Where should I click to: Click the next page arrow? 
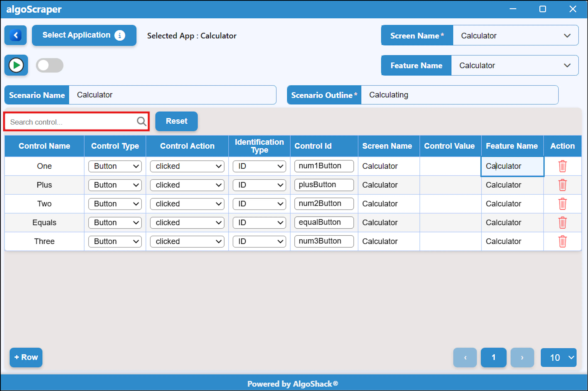click(522, 357)
